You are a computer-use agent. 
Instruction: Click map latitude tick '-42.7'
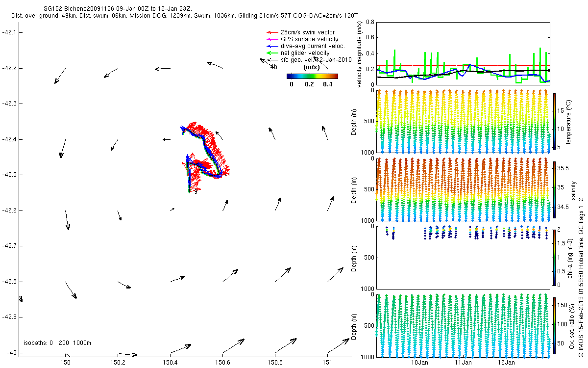(9, 246)
